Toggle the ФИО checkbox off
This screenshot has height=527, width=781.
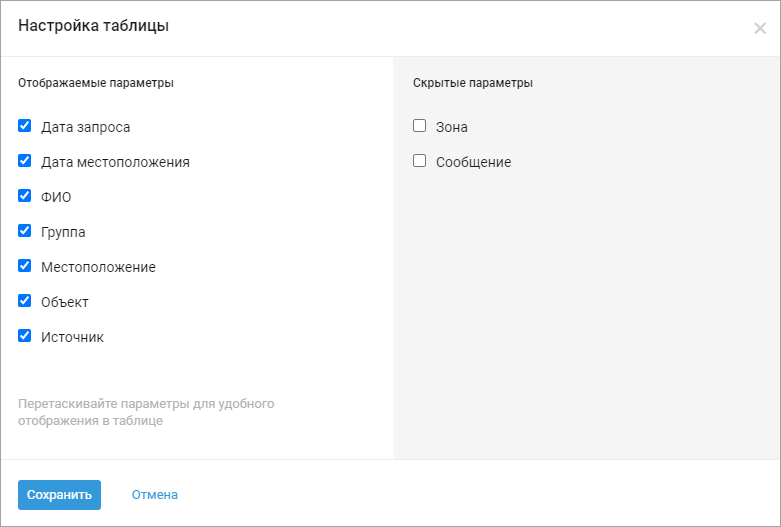pyautogui.click(x=25, y=196)
